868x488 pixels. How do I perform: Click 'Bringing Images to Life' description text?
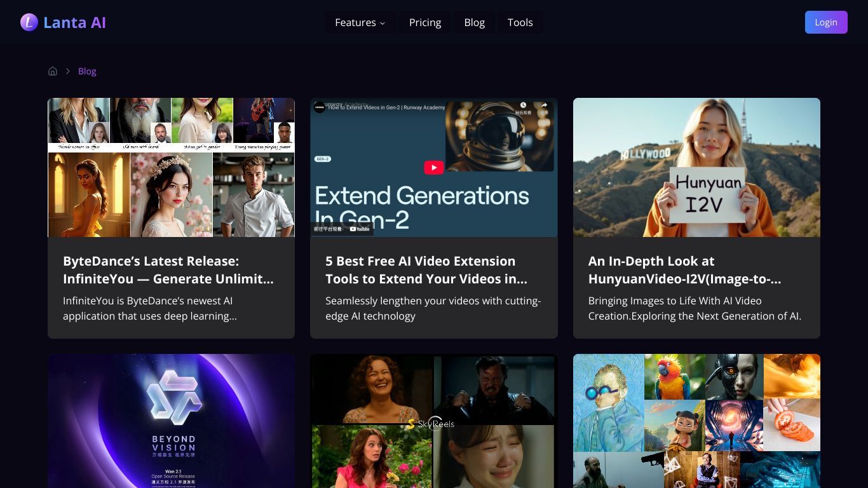click(695, 308)
